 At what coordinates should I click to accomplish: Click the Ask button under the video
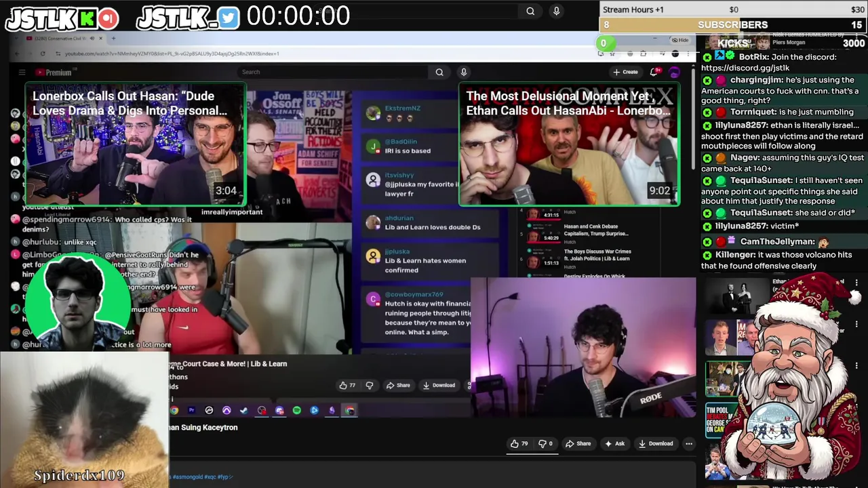pyautogui.click(x=614, y=443)
